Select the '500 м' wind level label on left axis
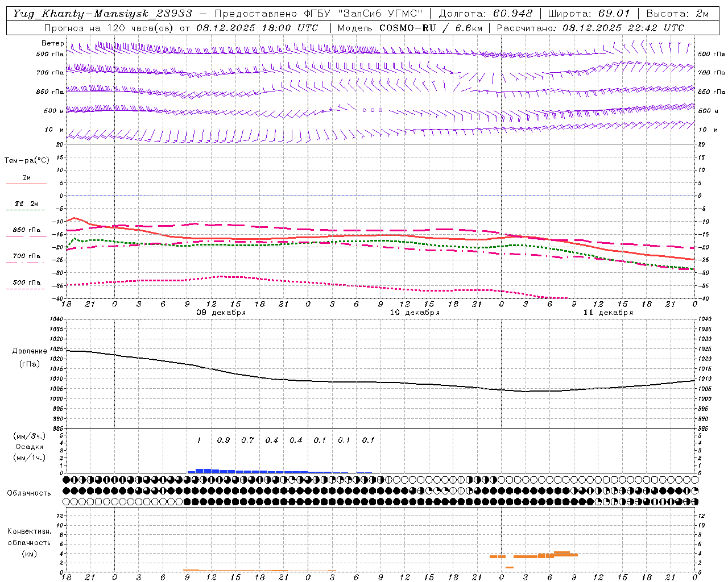This screenshot has width=728, height=582. click(54, 111)
